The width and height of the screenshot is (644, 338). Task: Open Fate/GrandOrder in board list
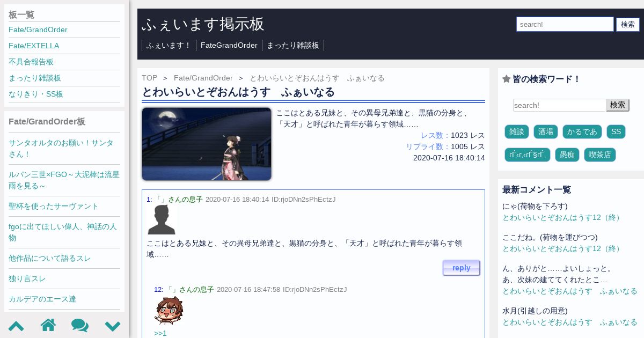[38, 30]
